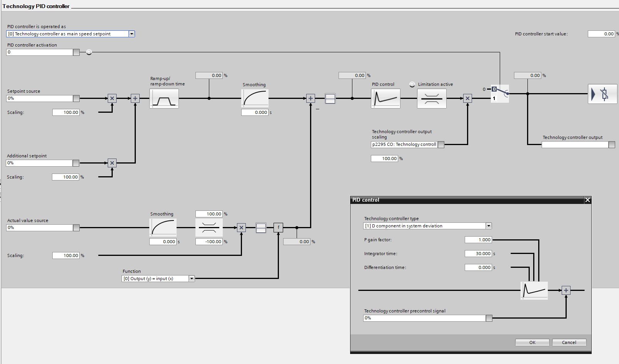Screen dimensions: 619x364
Task: Open the precontrol signal selector button
Action: tap(489, 318)
